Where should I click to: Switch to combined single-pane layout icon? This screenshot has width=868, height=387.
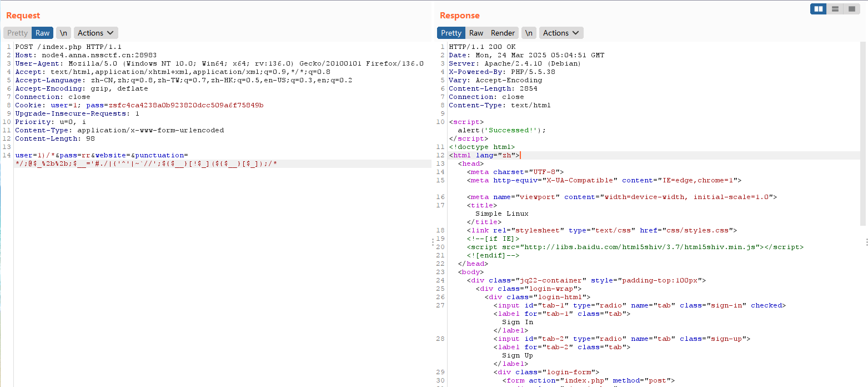click(851, 9)
